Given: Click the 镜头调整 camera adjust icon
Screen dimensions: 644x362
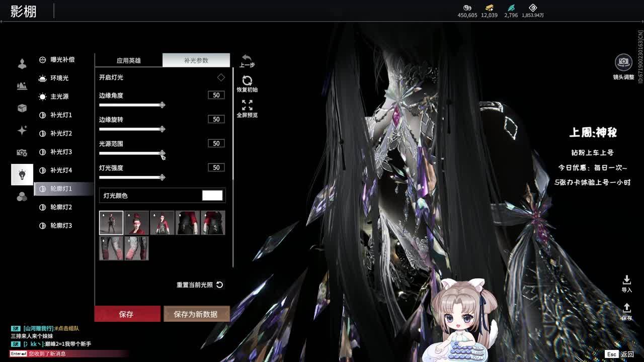Looking at the screenshot, I should [x=623, y=62].
